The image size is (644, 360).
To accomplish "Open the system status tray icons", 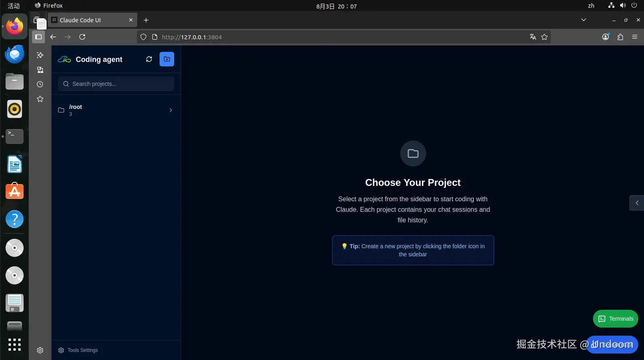I will 623,6.
